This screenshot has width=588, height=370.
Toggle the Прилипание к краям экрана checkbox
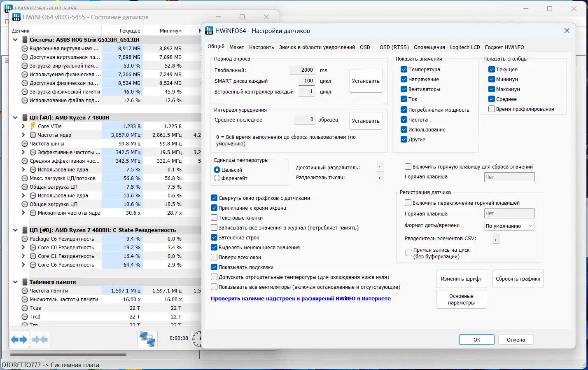click(214, 208)
